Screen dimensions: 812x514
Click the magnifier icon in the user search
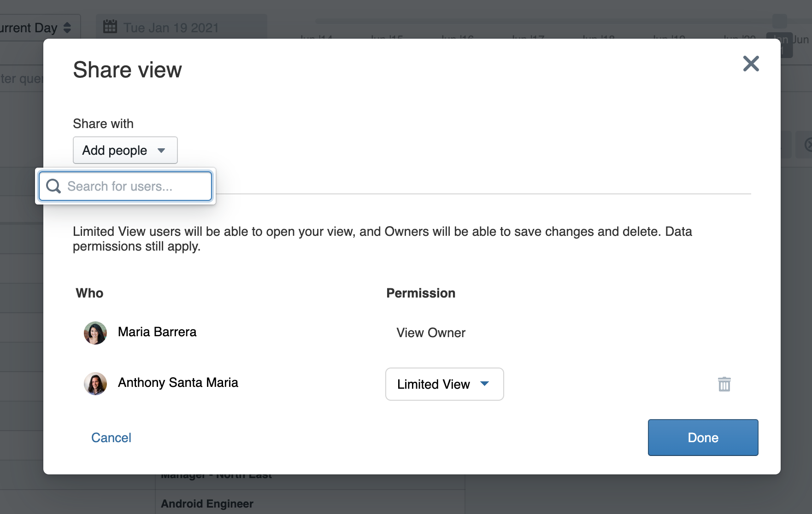pyautogui.click(x=53, y=186)
